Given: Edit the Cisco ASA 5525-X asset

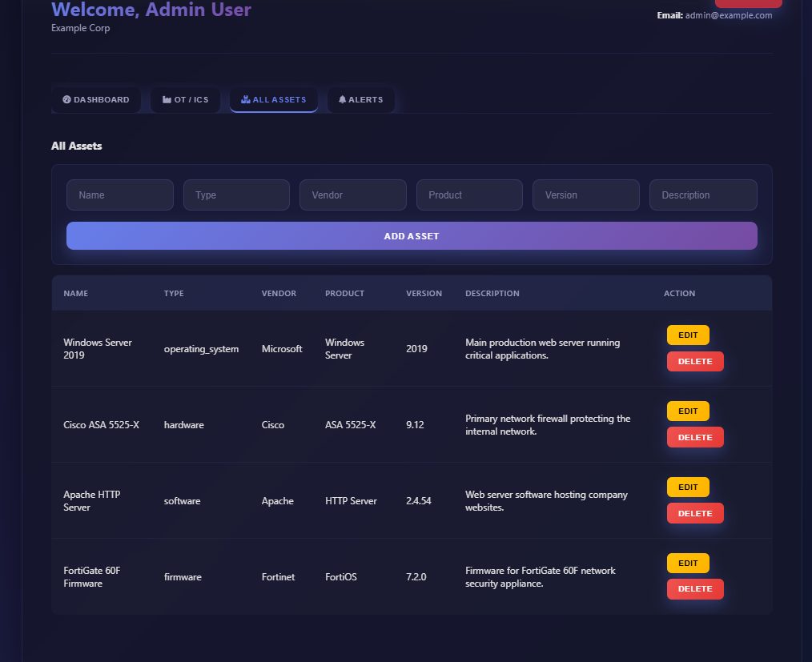Looking at the screenshot, I should pyautogui.click(x=688, y=411).
